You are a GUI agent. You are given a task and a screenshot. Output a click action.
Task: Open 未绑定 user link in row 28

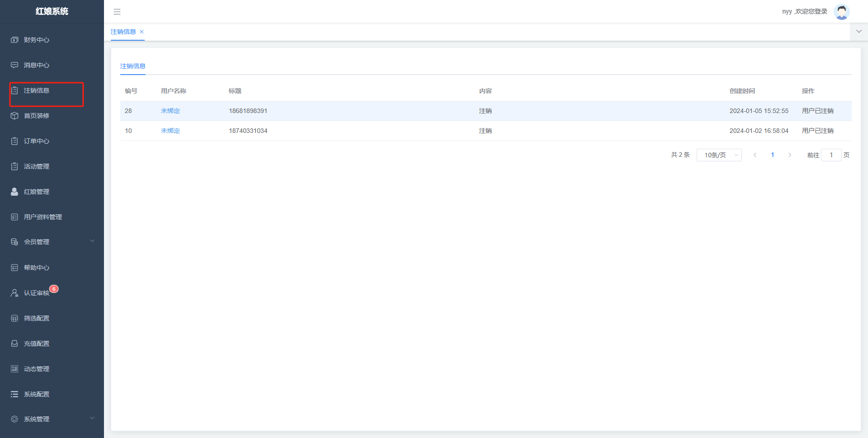pyautogui.click(x=170, y=111)
